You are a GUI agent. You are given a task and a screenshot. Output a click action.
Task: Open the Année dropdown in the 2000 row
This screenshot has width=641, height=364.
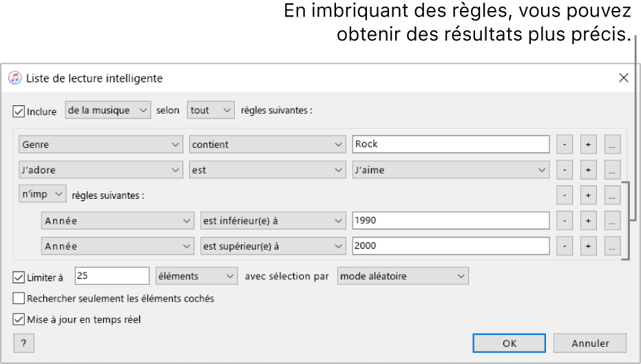tap(117, 246)
